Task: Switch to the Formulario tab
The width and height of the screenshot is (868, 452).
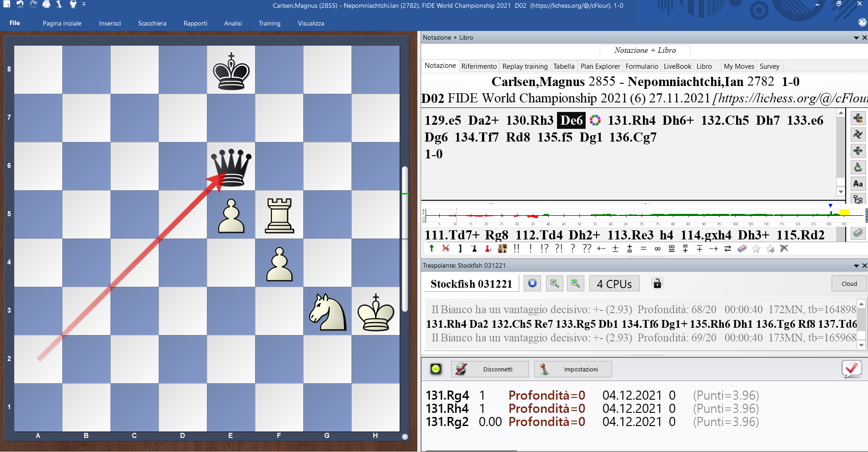Action: coord(642,66)
